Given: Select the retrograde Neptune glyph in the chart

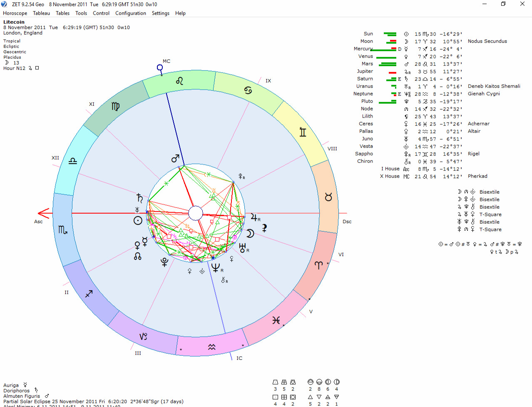Looking at the screenshot, I should 216,268.
